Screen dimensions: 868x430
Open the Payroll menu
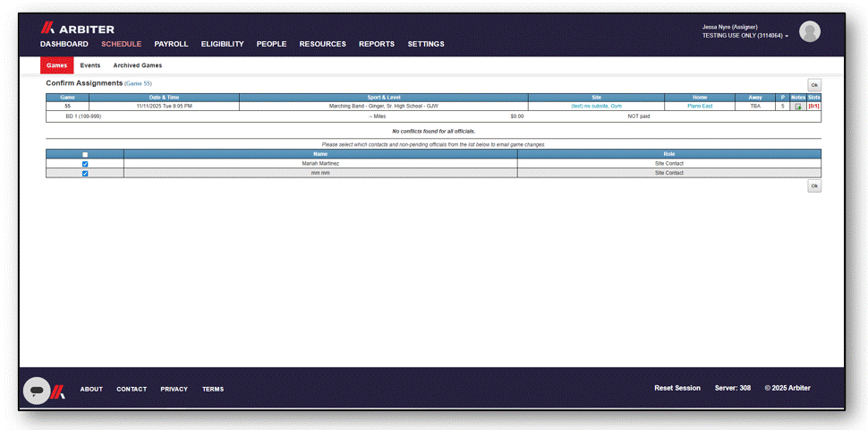pos(171,44)
